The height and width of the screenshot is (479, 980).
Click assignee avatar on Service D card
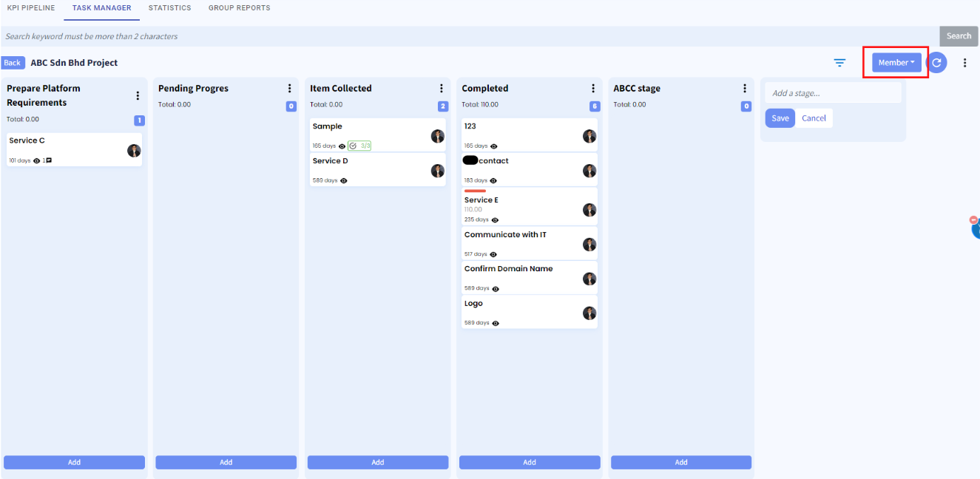pos(438,171)
